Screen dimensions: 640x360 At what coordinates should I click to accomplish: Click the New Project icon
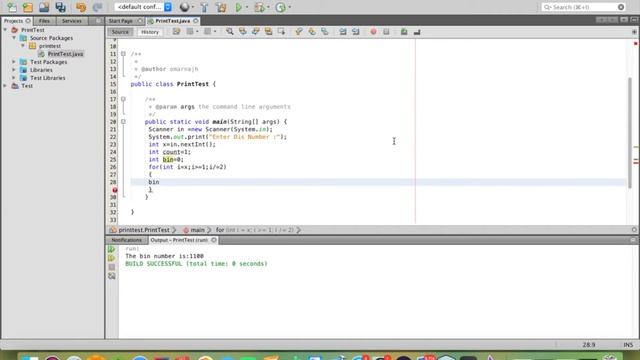[x=28, y=7]
